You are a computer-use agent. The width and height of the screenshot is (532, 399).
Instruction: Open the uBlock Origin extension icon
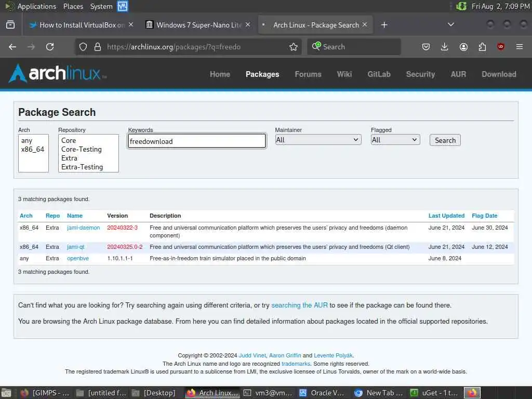click(x=501, y=47)
